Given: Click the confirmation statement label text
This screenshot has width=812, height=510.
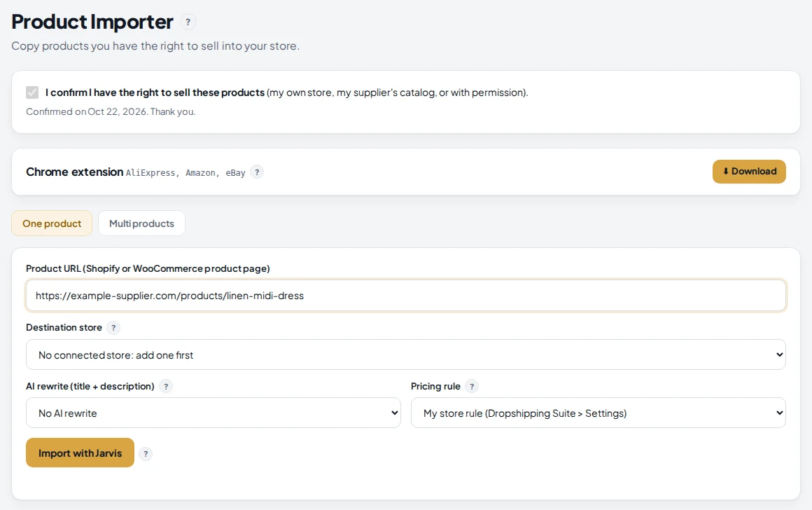Looking at the screenshot, I should 286,92.
